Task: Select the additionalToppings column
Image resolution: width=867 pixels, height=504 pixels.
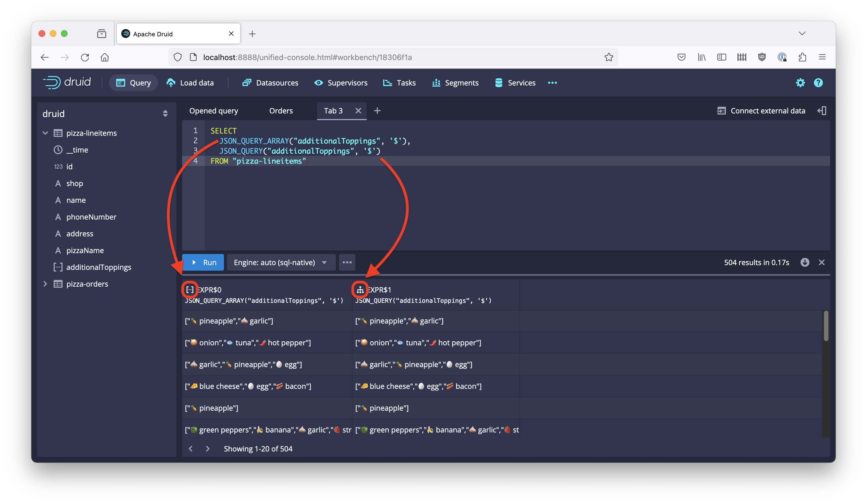Action: [x=98, y=267]
